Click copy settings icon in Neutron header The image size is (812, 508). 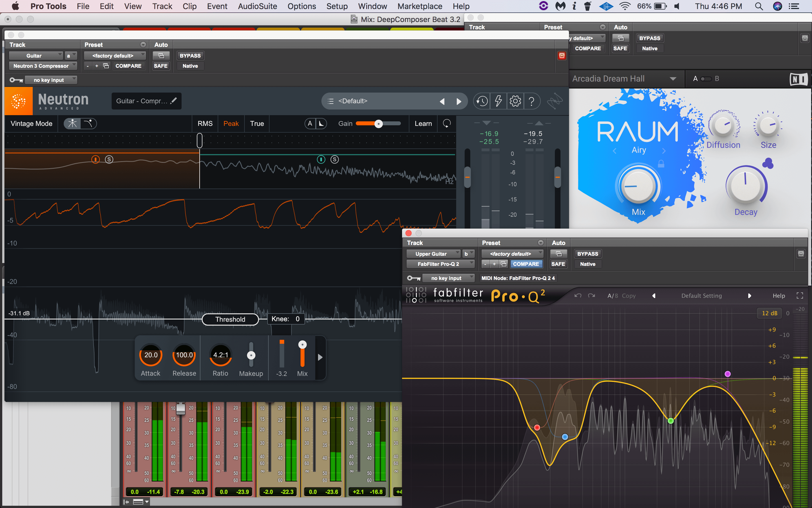106,66
